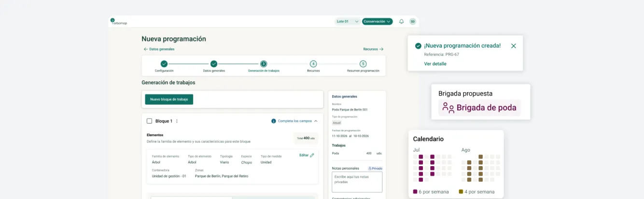The width and height of the screenshot is (644, 199).
Task: Go forward to Recursos link
Action: coord(373,49)
